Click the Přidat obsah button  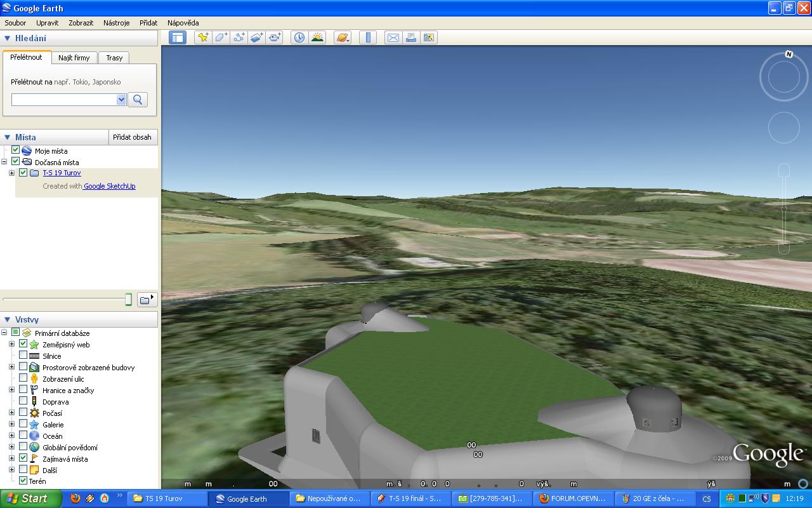[132, 137]
